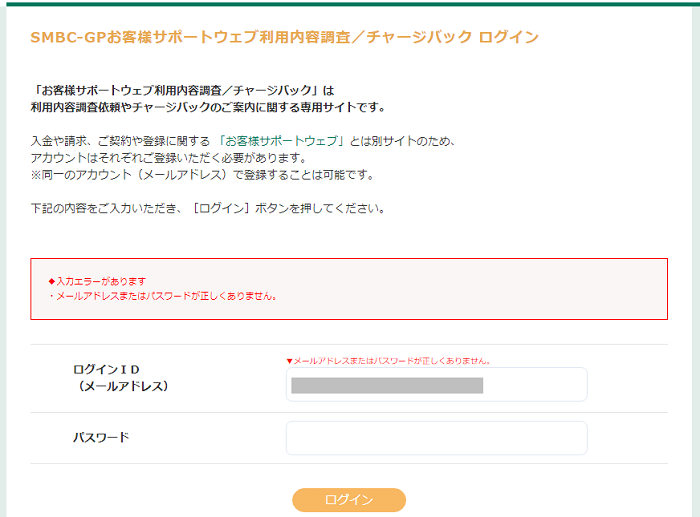This screenshot has width=700, height=517.
Task: Click into the ログインID email field
Action: (x=437, y=384)
